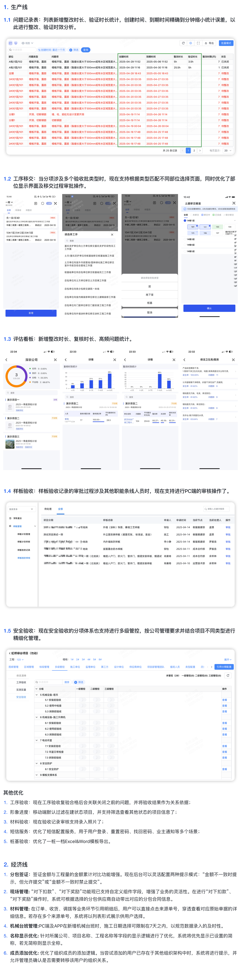Click back arrow on 保洁卫生/客房 screen

pos(185,360)
